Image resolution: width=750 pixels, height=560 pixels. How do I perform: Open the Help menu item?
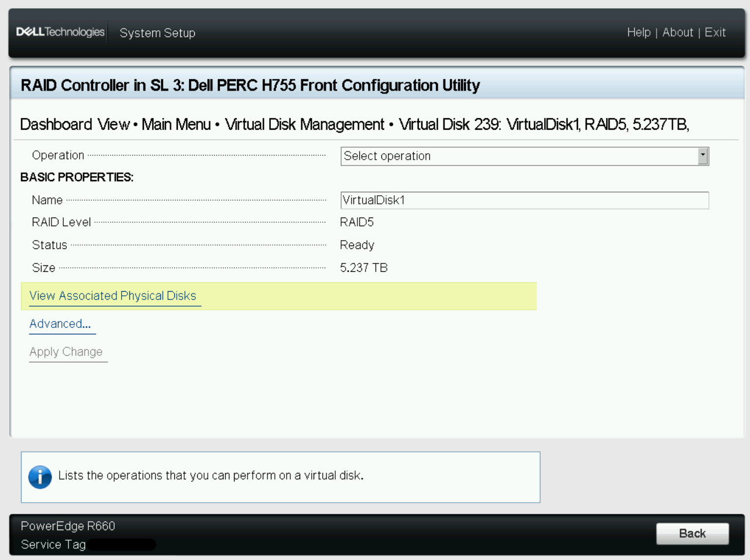(x=638, y=32)
